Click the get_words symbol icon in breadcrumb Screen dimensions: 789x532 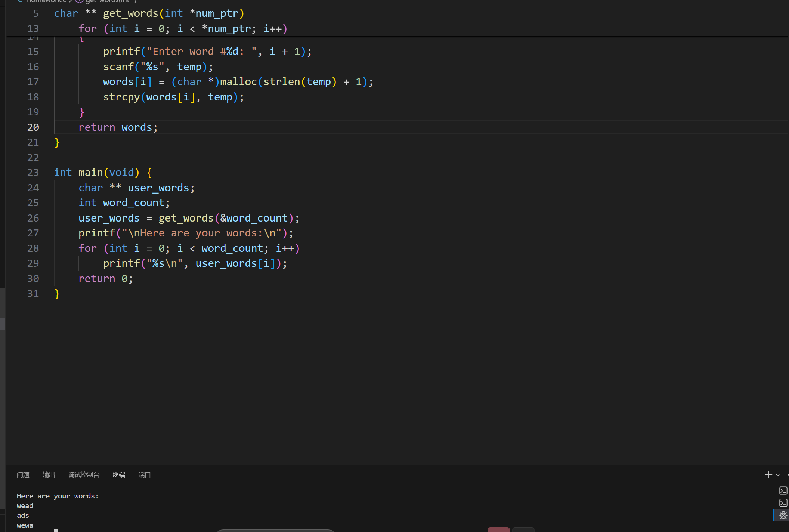point(79,1)
